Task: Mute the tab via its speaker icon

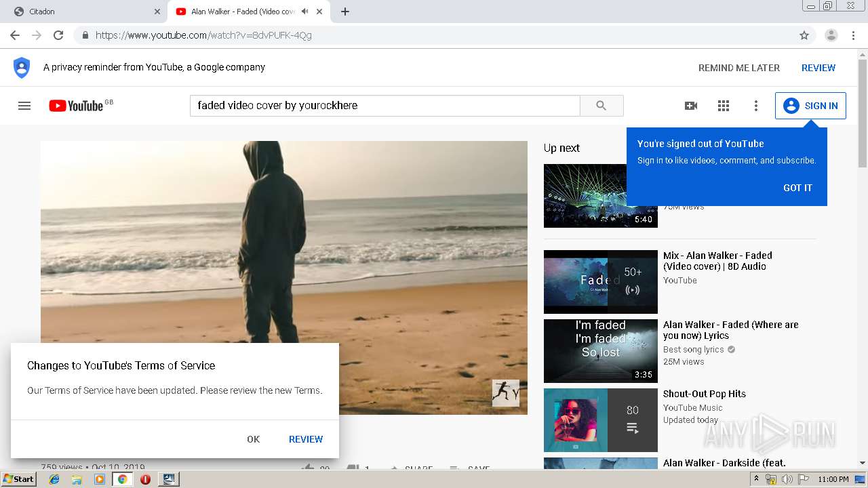Action: tap(305, 12)
